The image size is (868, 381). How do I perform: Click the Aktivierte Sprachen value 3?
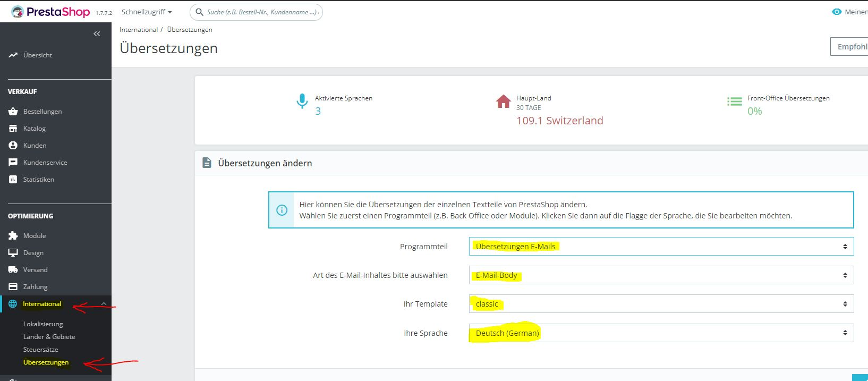(318, 111)
